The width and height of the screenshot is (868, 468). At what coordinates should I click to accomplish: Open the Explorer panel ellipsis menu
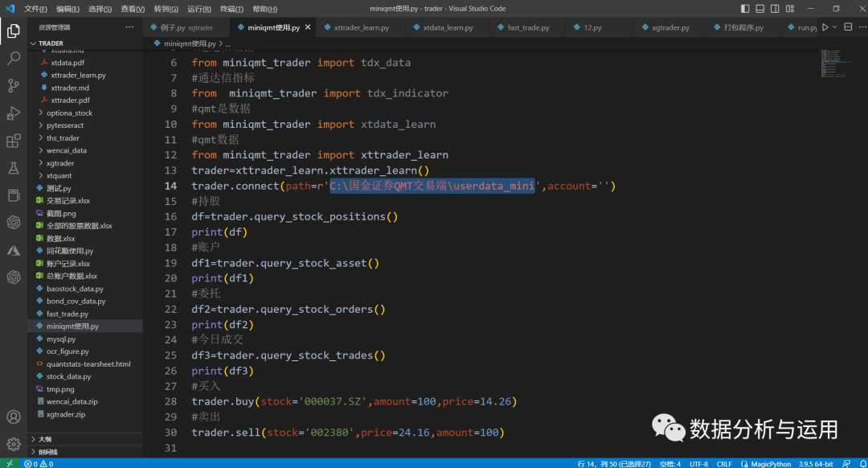point(129,27)
